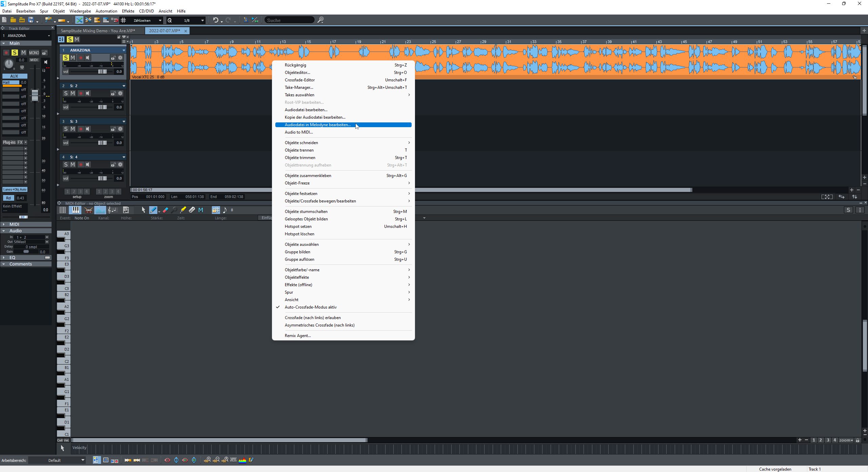Select the arrow selection tool in MIDI editor

[143, 210]
